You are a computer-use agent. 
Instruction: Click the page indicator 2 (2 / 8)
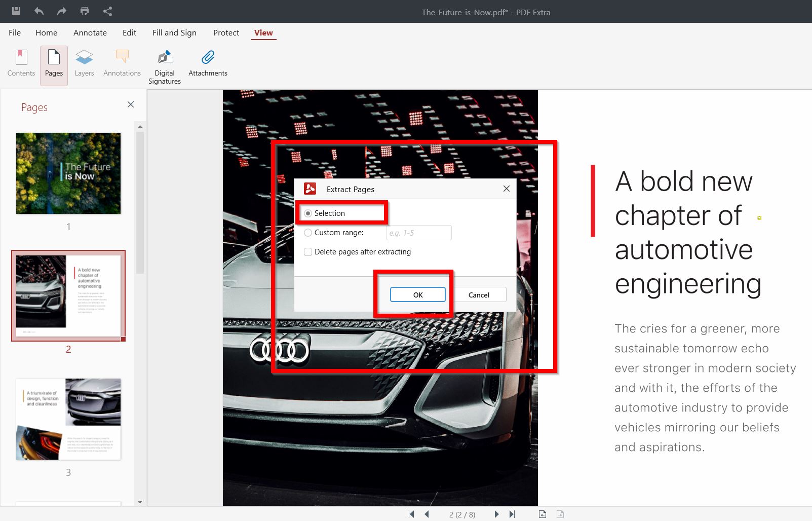(x=462, y=514)
